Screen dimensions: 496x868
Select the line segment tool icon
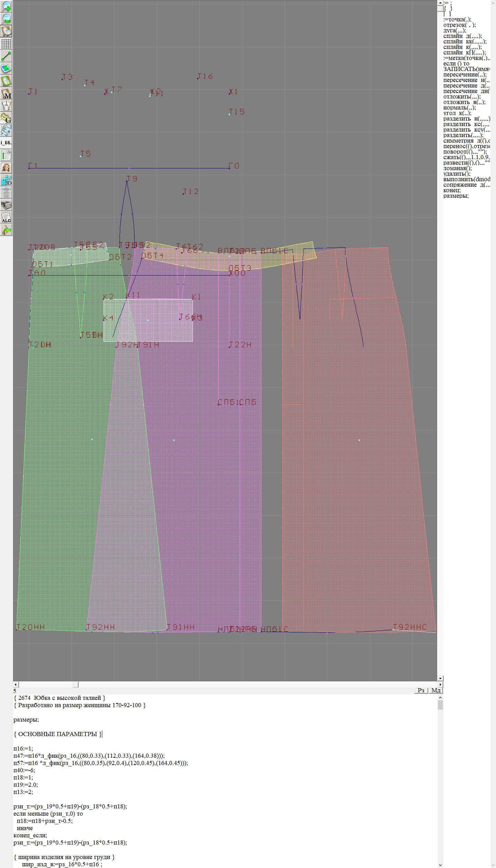6,56
